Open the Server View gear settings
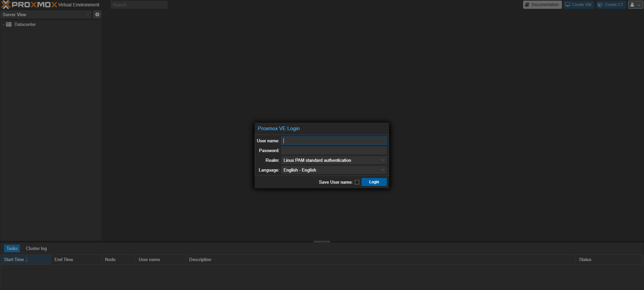 tap(97, 14)
